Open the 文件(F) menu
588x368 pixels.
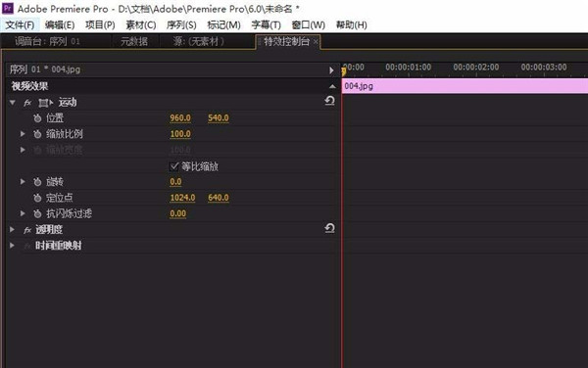point(20,25)
